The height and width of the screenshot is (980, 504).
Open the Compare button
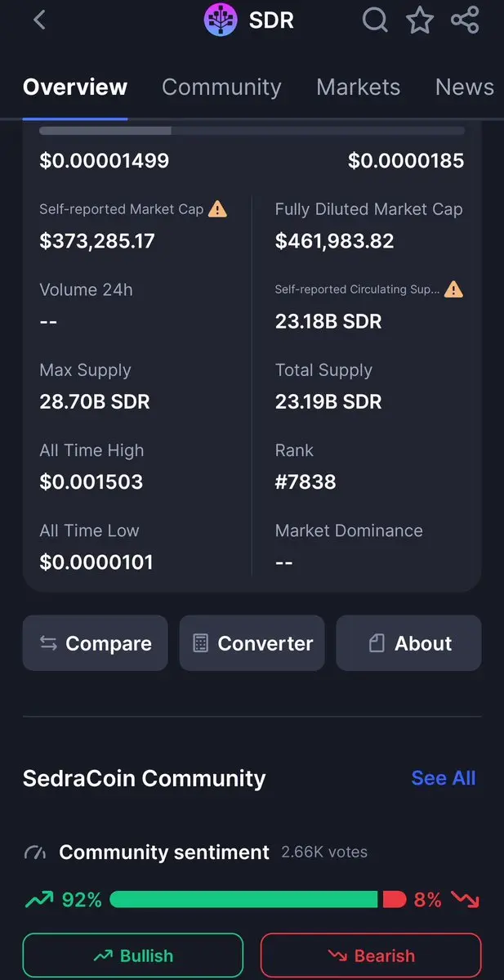point(96,643)
